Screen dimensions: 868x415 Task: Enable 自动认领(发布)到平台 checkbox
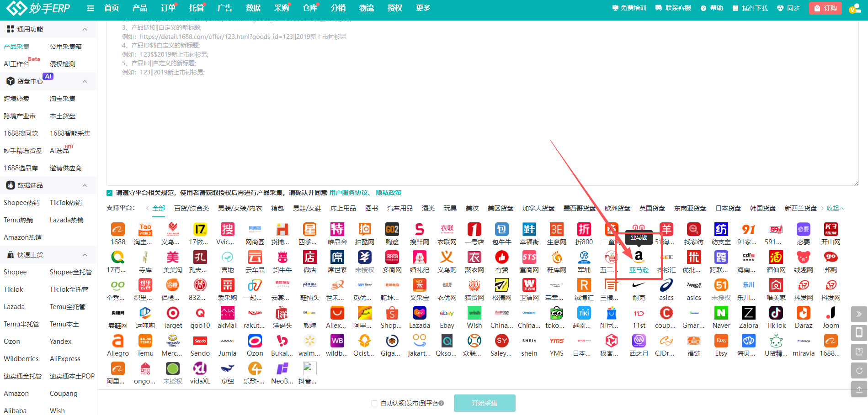coord(374,403)
